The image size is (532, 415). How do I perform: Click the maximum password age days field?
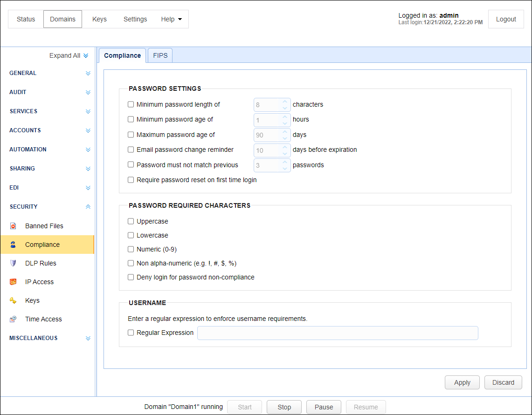[x=272, y=135]
